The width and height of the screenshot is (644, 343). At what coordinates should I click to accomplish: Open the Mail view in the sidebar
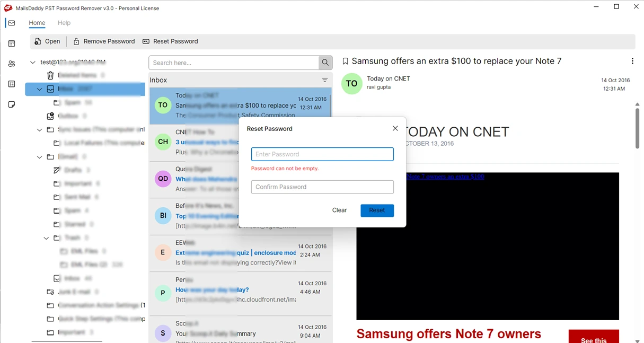(12, 23)
